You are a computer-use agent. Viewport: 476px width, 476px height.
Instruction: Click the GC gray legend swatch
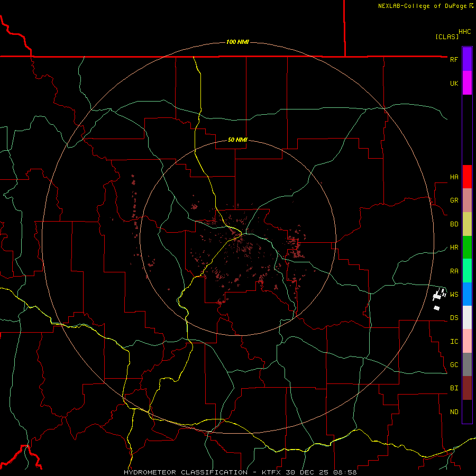click(467, 364)
